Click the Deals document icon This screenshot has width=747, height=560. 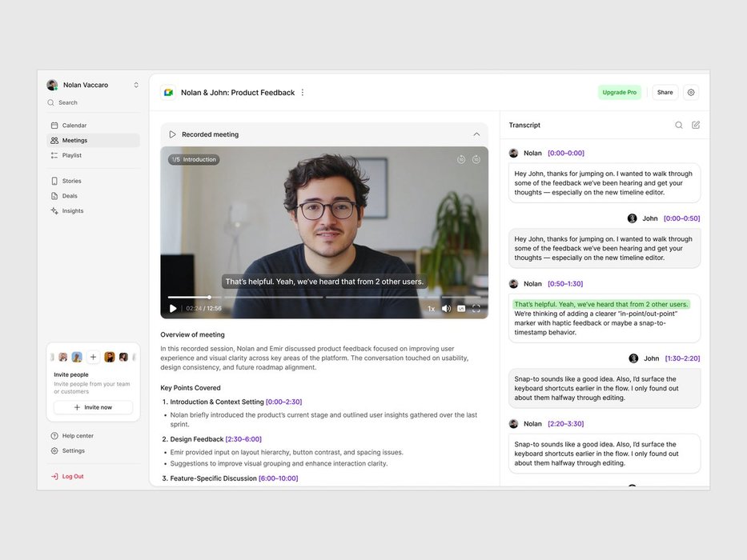tap(54, 196)
